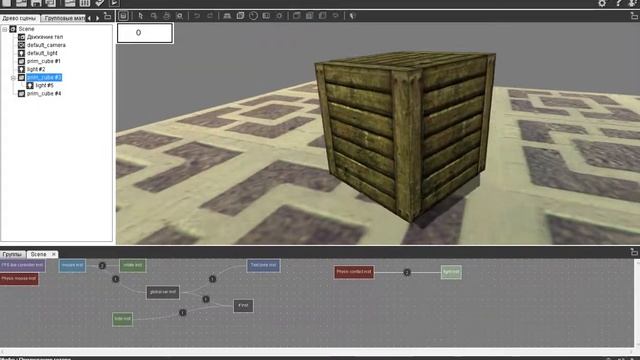Click the camera icon of default_camera

click(22, 45)
